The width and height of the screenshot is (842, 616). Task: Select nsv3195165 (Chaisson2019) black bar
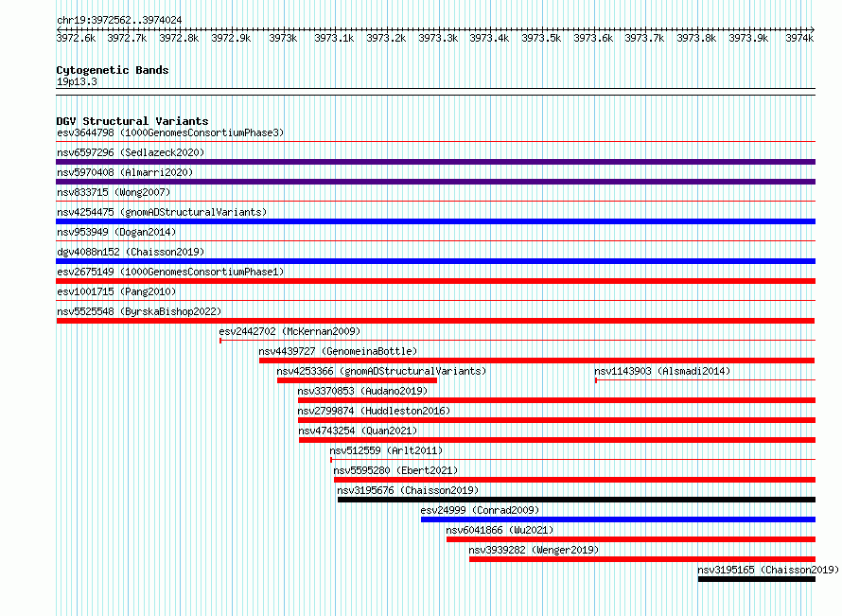point(757,579)
